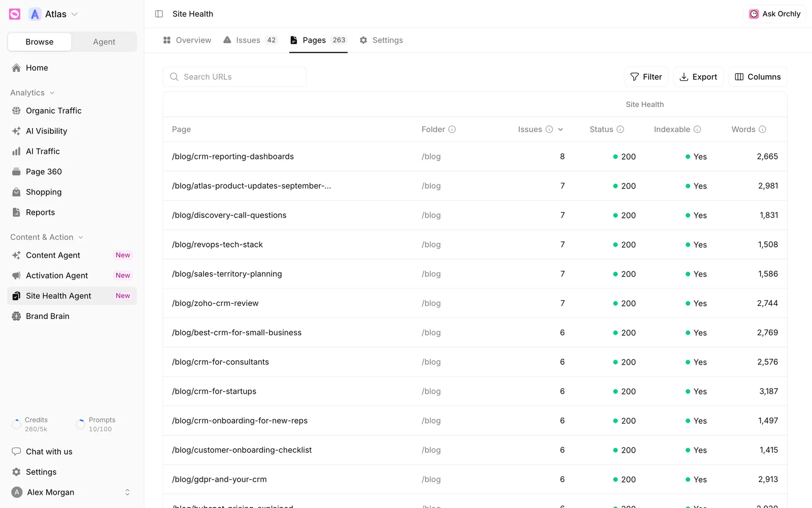Click the Credits usage indicator
The height and width of the screenshot is (508, 812).
[30, 424]
